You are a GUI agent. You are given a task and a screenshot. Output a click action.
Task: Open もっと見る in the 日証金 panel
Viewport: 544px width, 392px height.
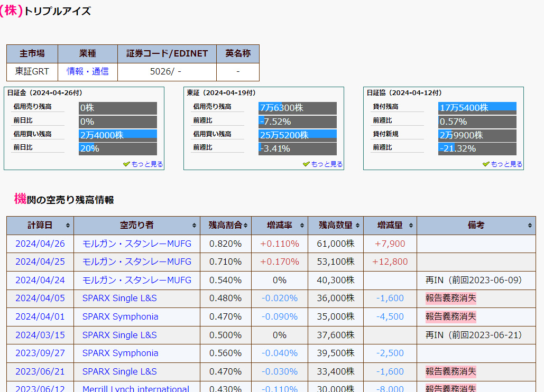point(147,164)
